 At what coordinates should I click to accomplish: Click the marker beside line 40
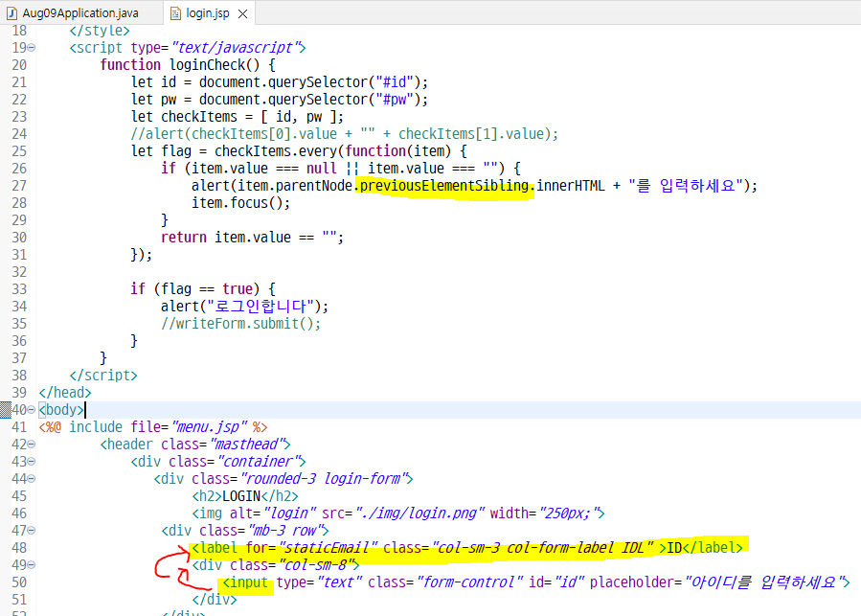coord(5,410)
